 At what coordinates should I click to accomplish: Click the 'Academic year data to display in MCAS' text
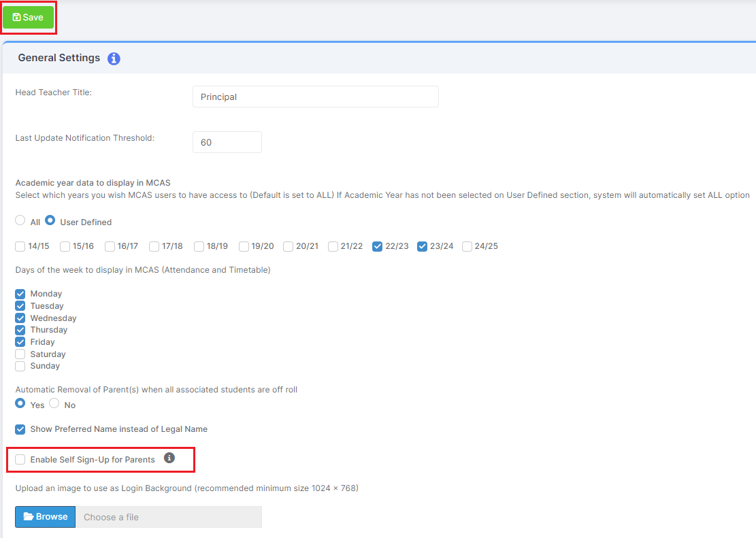point(93,183)
